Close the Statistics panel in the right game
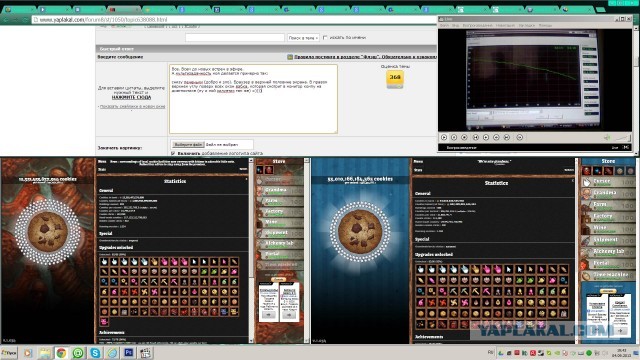 pyautogui.click(x=572, y=180)
